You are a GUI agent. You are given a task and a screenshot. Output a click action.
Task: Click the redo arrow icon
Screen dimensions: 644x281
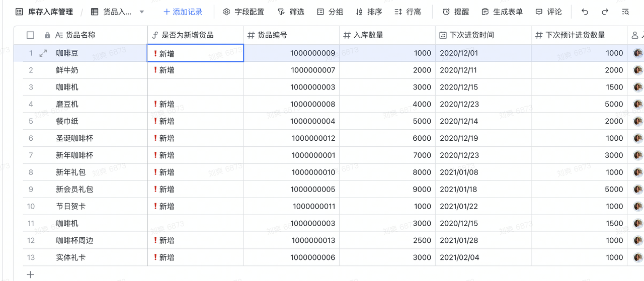(605, 12)
